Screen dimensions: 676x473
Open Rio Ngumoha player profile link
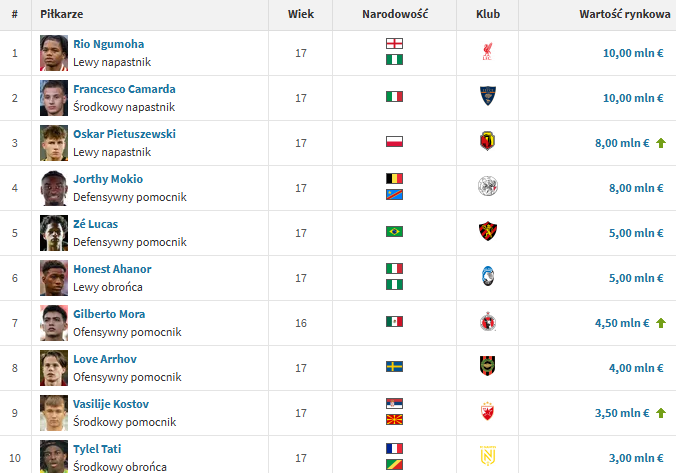[x=108, y=44]
